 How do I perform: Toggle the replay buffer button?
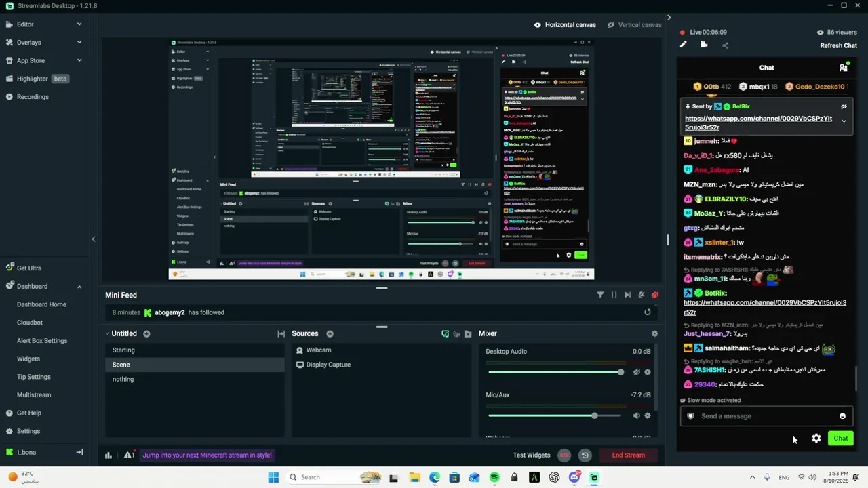585,455
